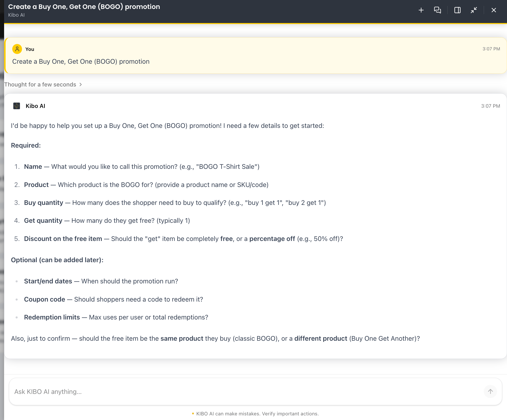The width and height of the screenshot is (507, 420).
Task: Click the chat title 'Create a Buy One, Get One (BOGO) promotion'
Action: pos(84,7)
